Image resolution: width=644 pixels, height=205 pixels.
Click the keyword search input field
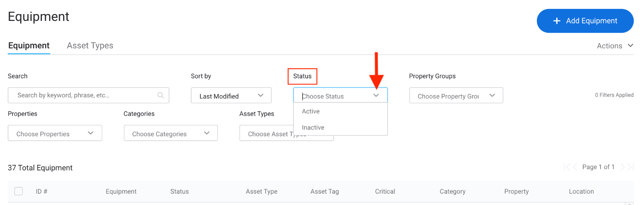tap(89, 95)
